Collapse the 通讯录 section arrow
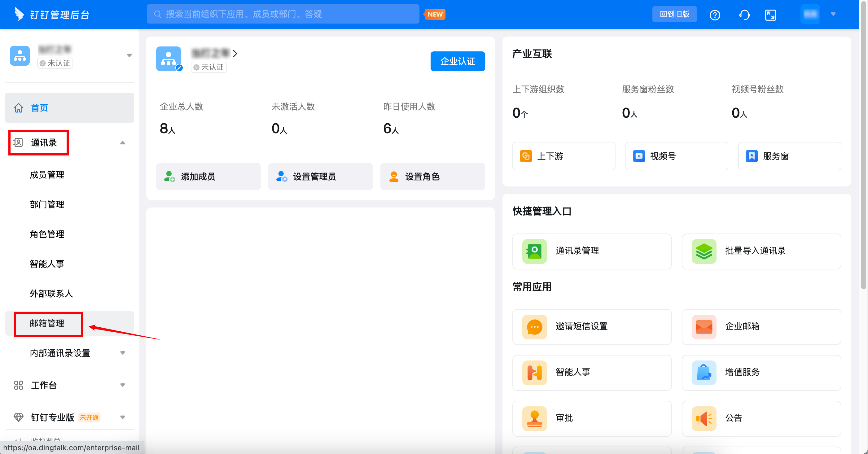This screenshot has height=454, width=868. 123,142
